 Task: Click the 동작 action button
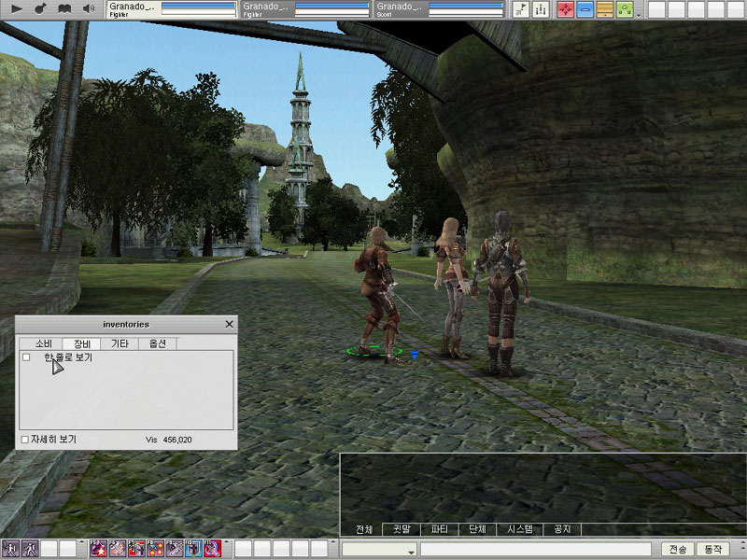click(x=714, y=550)
